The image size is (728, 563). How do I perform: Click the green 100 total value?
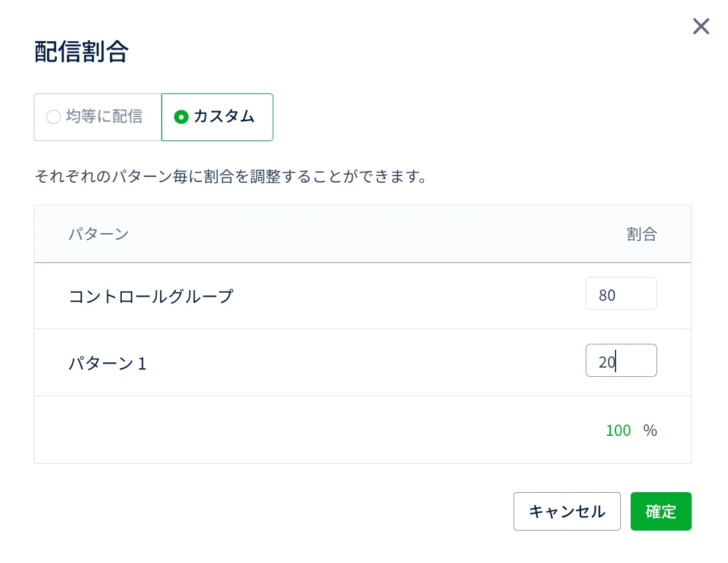618,431
